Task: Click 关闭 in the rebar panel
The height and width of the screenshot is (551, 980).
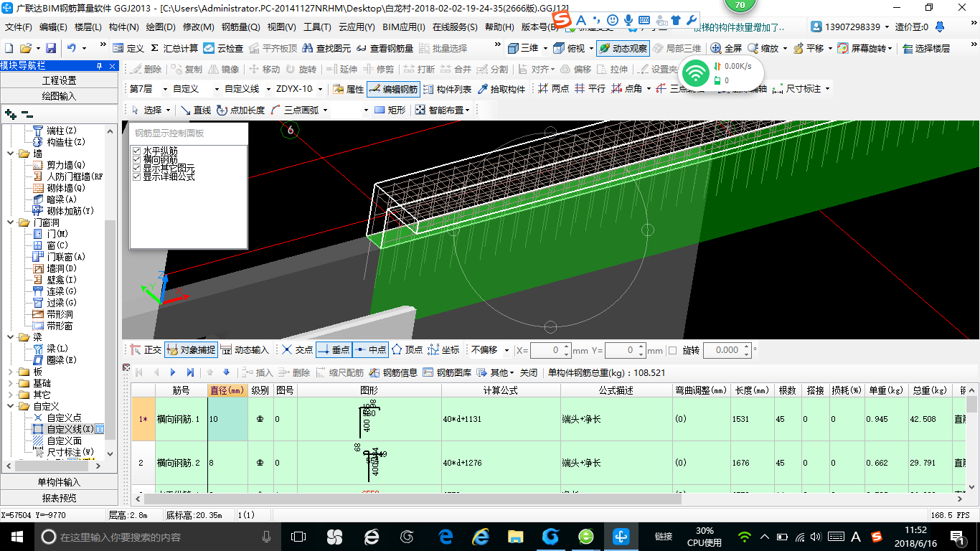Action: [528, 372]
